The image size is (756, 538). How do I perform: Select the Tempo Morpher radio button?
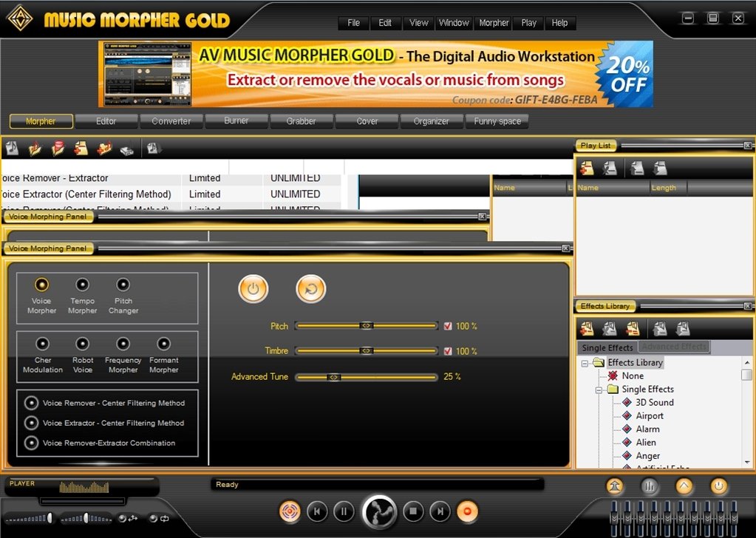point(83,285)
